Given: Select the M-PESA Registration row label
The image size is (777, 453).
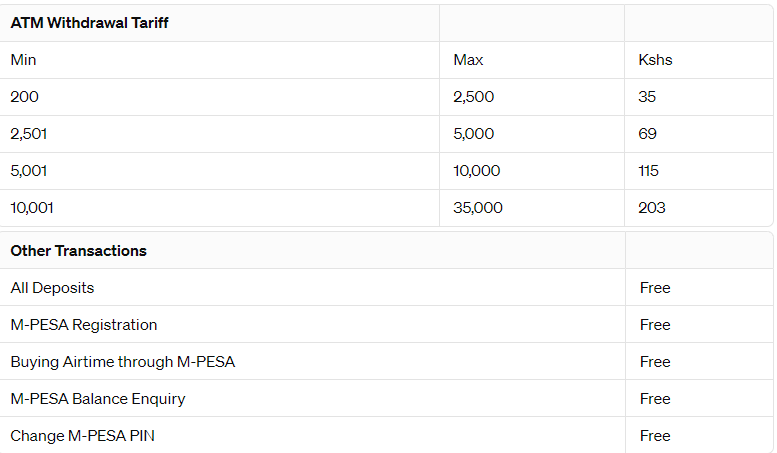Looking at the screenshot, I should (84, 325).
